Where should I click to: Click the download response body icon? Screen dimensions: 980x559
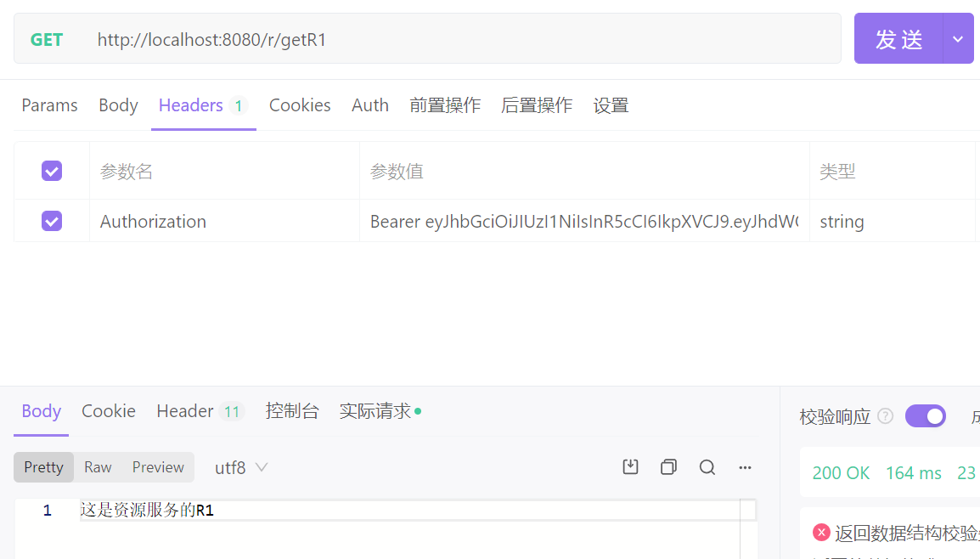pyautogui.click(x=630, y=466)
